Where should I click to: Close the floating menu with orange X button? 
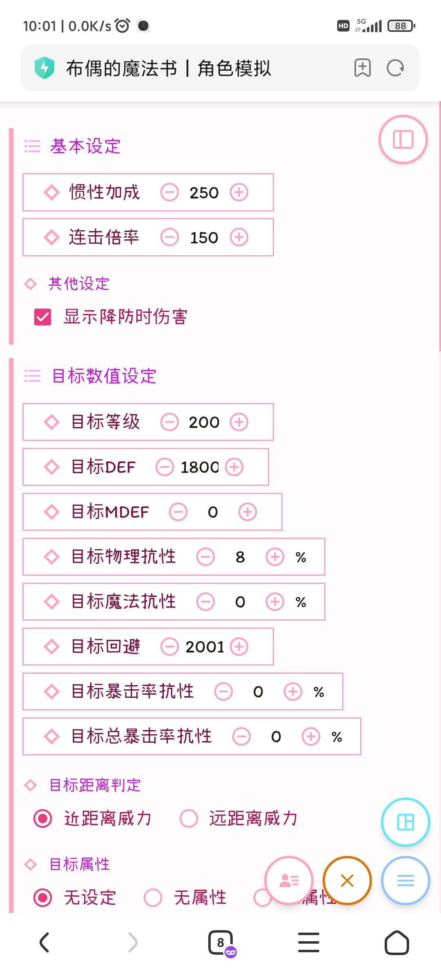[x=347, y=880]
